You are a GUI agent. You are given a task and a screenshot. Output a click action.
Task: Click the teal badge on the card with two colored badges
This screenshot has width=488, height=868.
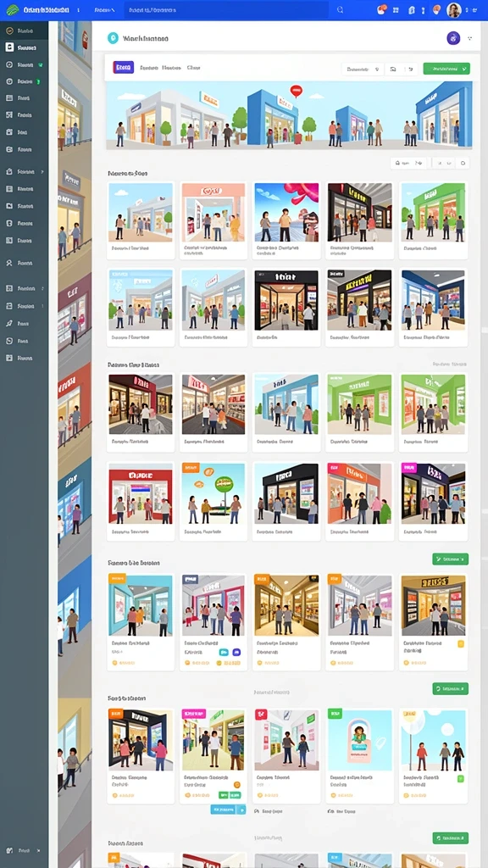pyautogui.click(x=224, y=653)
